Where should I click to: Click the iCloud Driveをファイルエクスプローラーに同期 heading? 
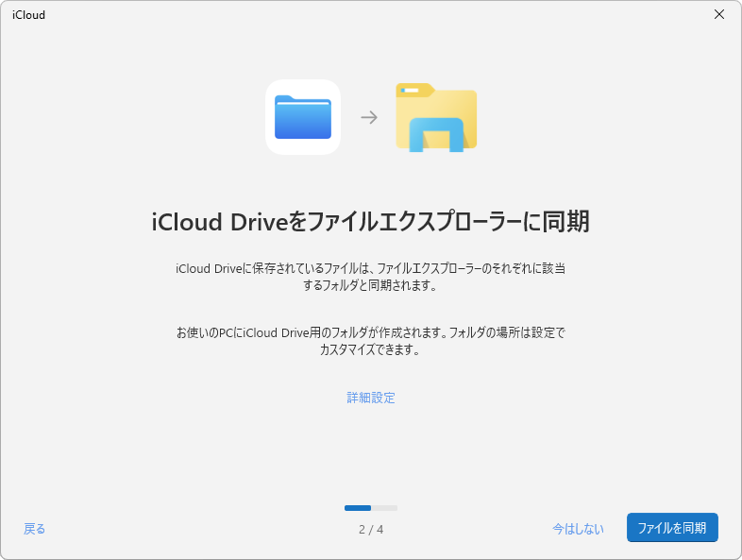370,222
